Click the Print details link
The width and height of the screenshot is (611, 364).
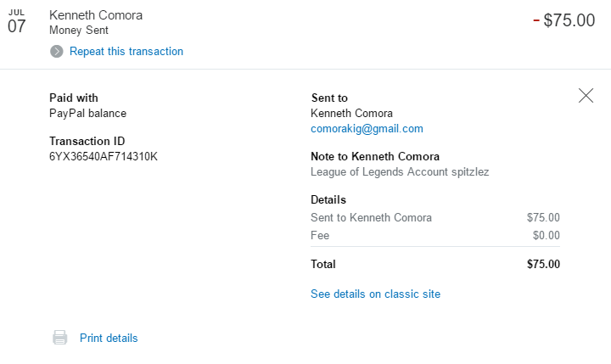point(109,338)
